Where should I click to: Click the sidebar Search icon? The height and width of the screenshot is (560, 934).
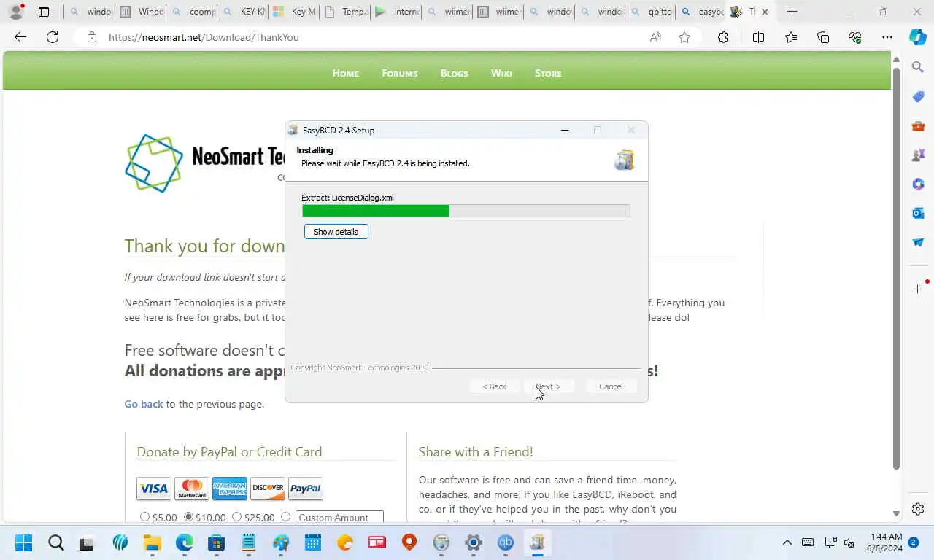[x=918, y=67]
